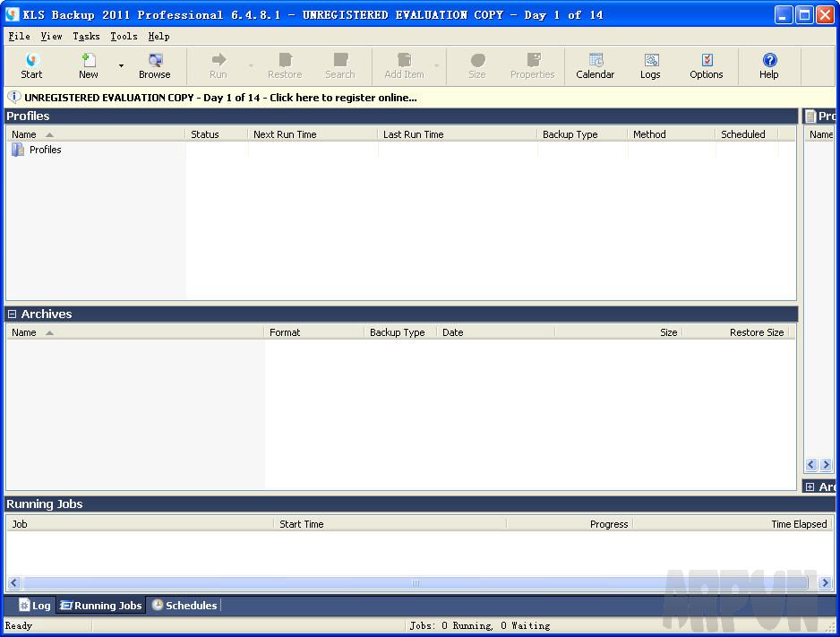Open the Run dropdown arrow

point(251,66)
